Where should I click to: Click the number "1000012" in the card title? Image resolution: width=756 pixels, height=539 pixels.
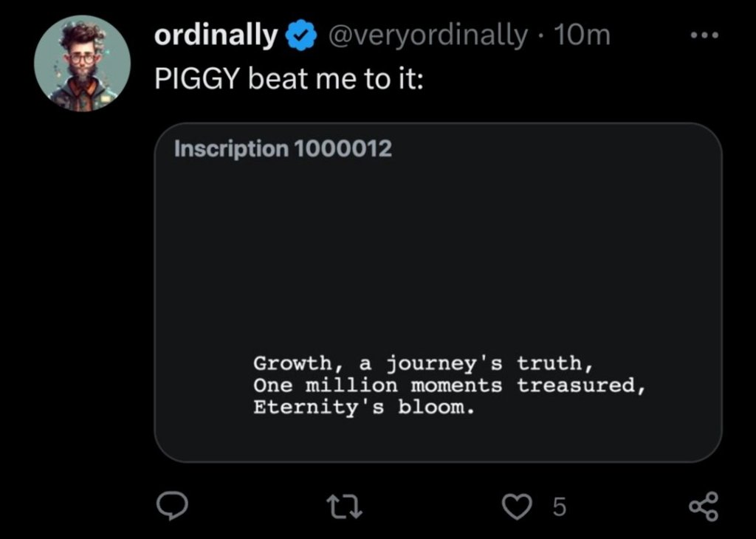[x=343, y=149]
